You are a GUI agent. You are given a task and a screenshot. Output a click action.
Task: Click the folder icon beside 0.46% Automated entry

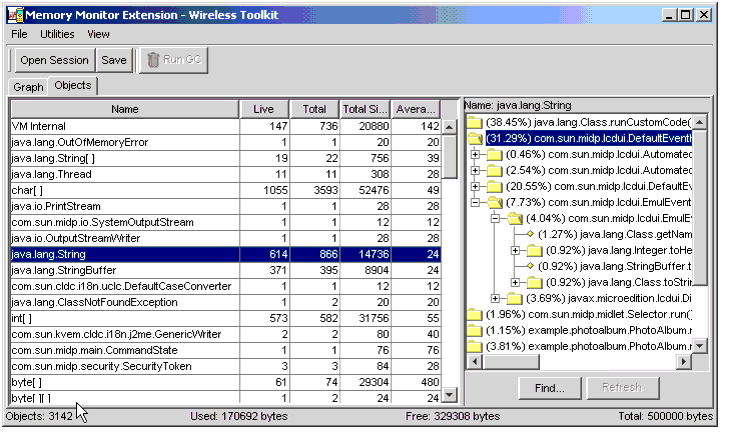click(x=494, y=155)
